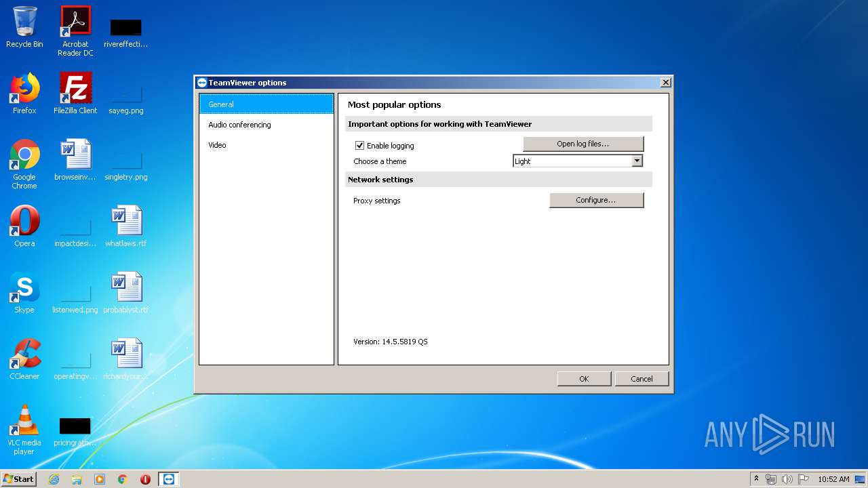Viewport: 868px width, 488px height.
Task: Open the Google Chrome desktop shortcut
Action: pos(24,164)
